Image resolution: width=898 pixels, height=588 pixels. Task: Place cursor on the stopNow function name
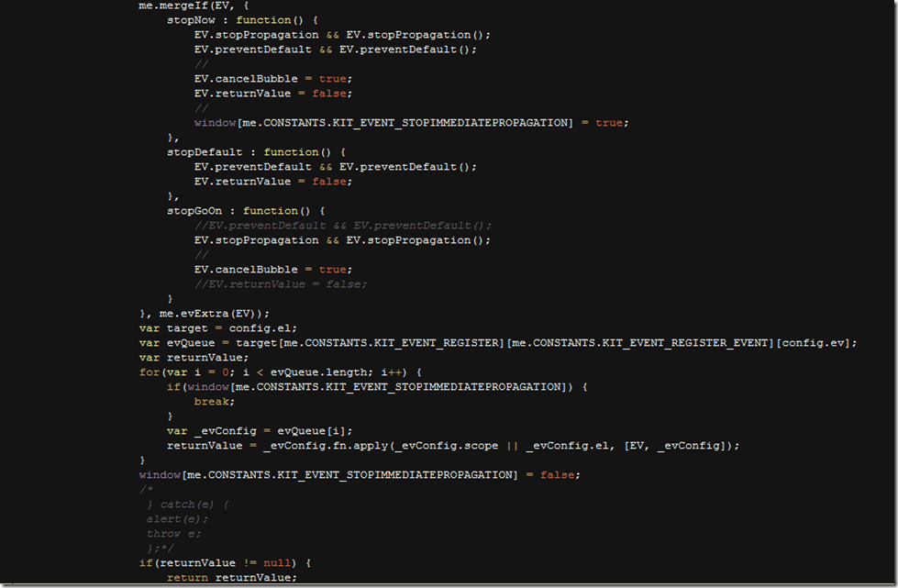[191, 19]
